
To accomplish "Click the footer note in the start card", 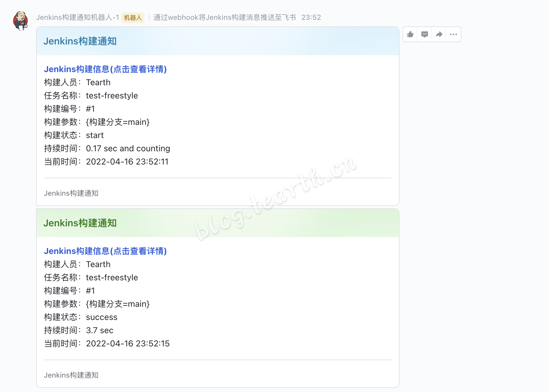I will point(71,193).
